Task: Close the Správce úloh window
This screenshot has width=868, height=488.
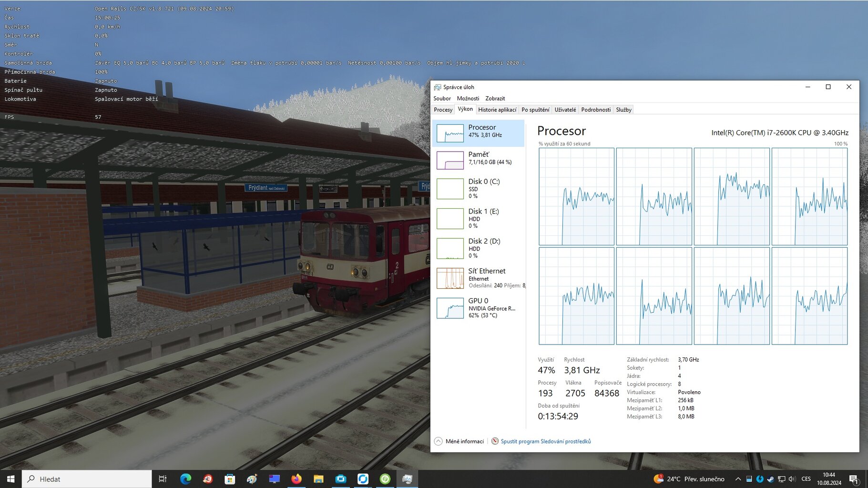Action: [x=848, y=87]
